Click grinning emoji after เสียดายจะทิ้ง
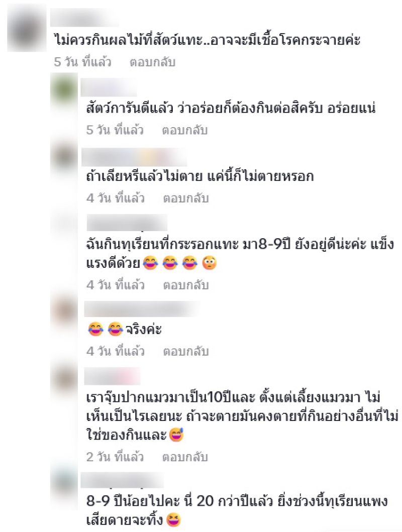Image resolution: width=402 pixels, height=532 pixels. [173, 520]
